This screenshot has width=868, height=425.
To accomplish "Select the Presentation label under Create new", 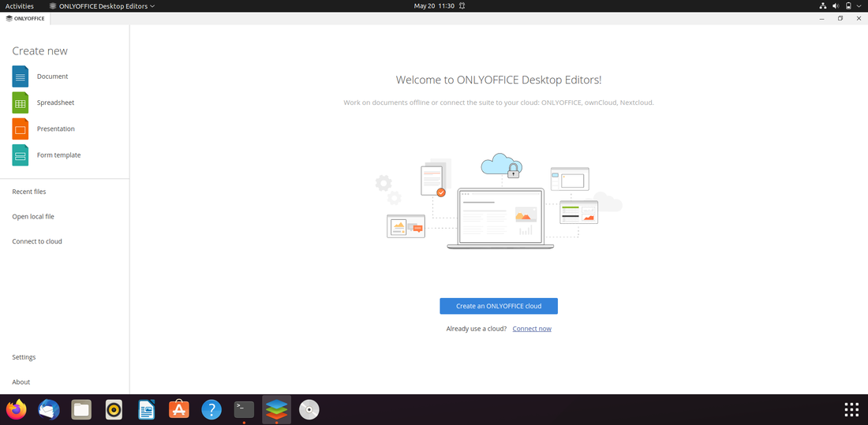I will click(x=56, y=129).
